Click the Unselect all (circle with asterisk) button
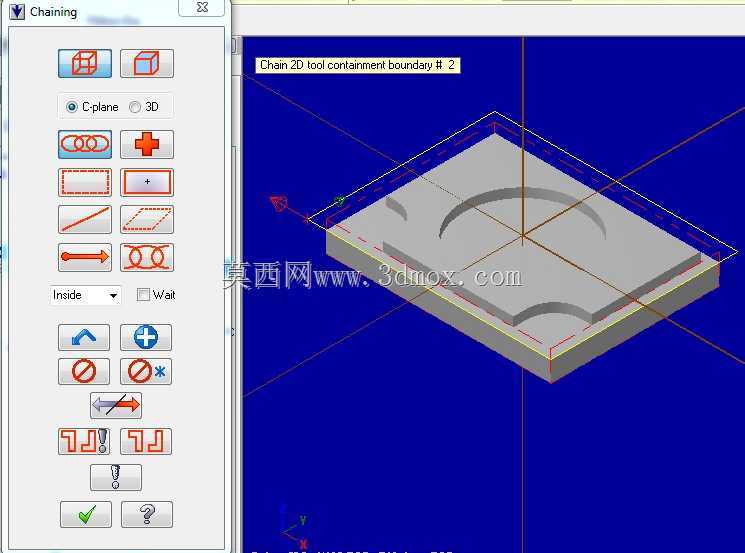The width and height of the screenshot is (745, 553). click(x=146, y=371)
